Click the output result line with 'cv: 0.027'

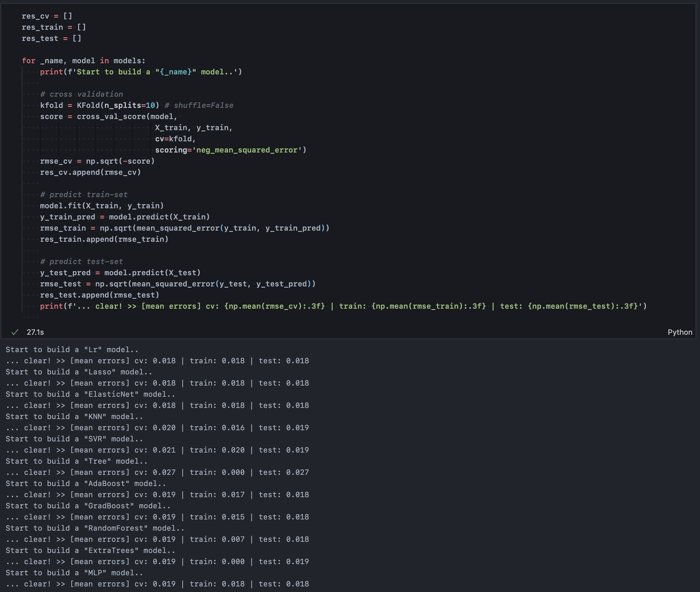tap(157, 473)
